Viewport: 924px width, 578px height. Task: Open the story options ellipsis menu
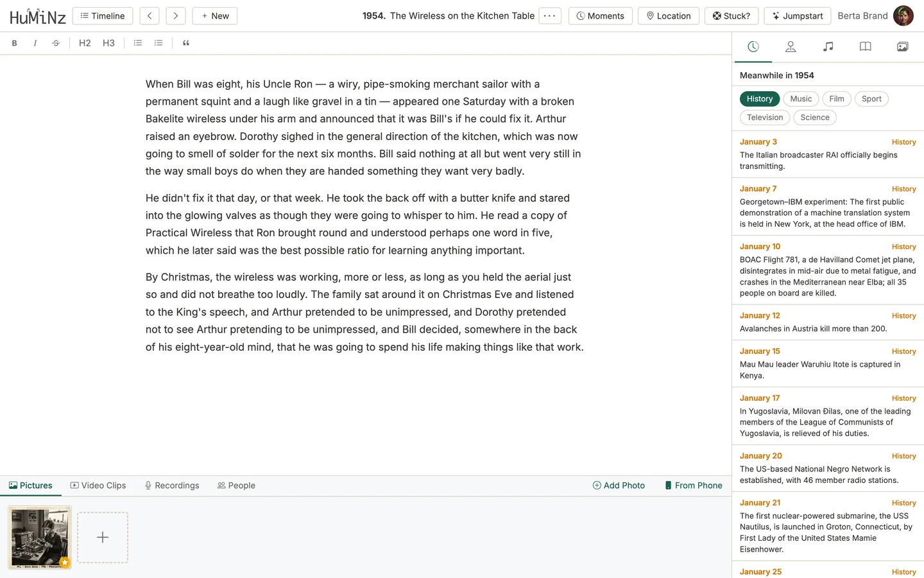pos(550,16)
